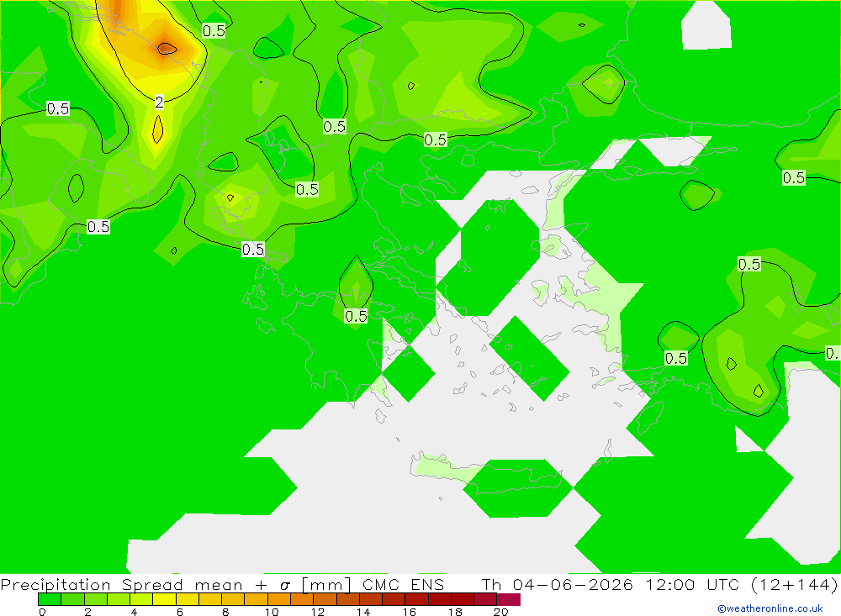The height and width of the screenshot is (616, 841).
Task: Click the legend scale value "10"
Action: tap(272, 612)
